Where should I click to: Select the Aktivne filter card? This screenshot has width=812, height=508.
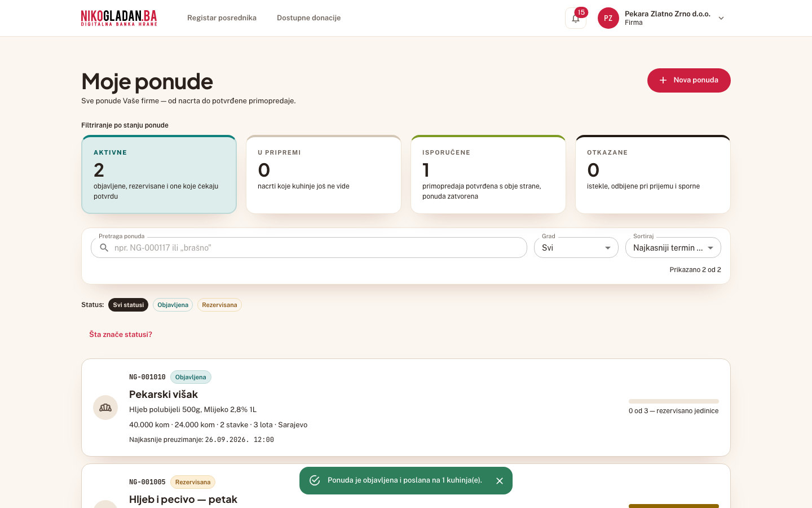[159, 174]
